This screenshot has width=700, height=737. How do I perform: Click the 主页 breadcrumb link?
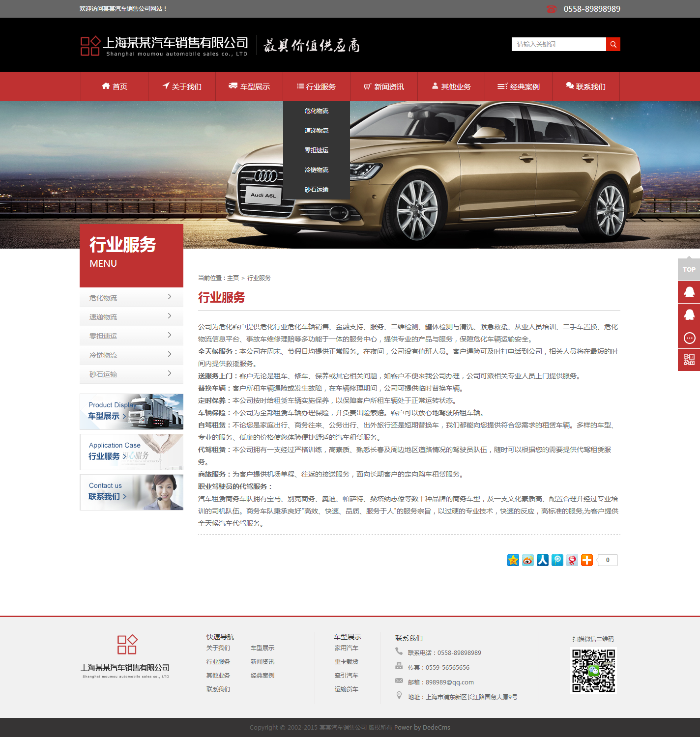coord(233,278)
